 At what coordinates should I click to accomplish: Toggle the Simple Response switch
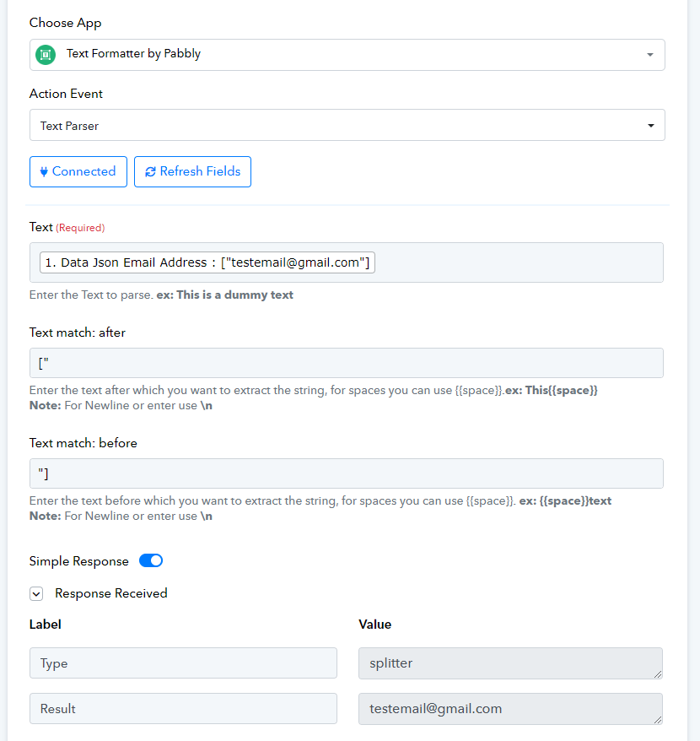(x=151, y=560)
